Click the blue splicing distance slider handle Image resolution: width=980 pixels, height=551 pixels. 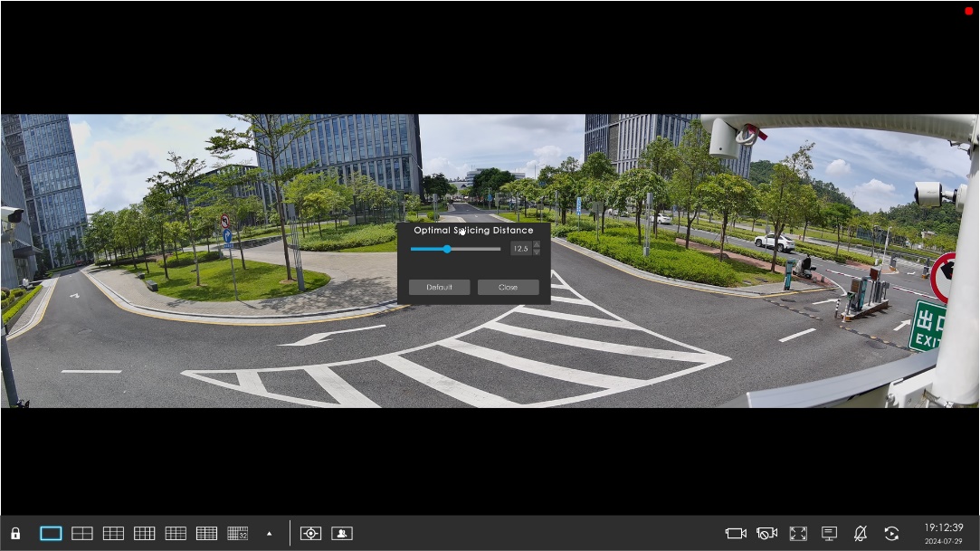click(x=447, y=249)
